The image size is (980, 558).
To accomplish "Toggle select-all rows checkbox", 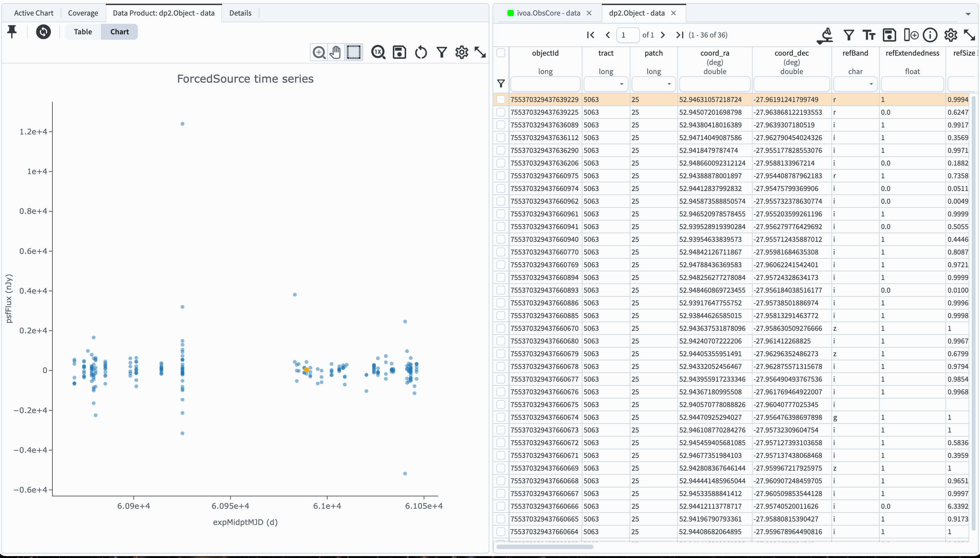I will click(501, 52).
